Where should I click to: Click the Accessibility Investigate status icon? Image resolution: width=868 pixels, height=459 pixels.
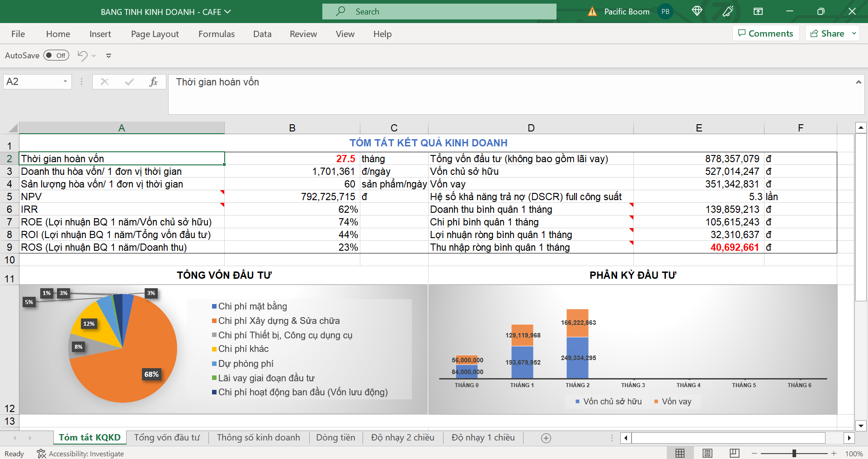[x=42, y=454]
